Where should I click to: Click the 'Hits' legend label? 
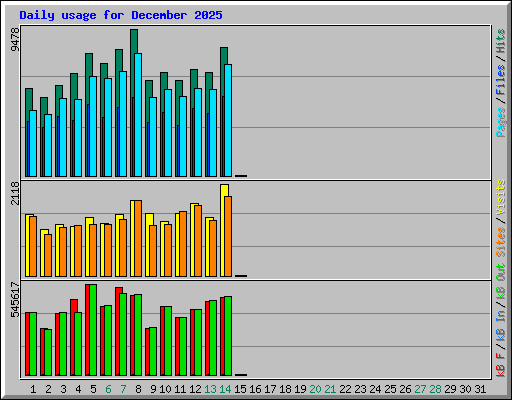501,41
